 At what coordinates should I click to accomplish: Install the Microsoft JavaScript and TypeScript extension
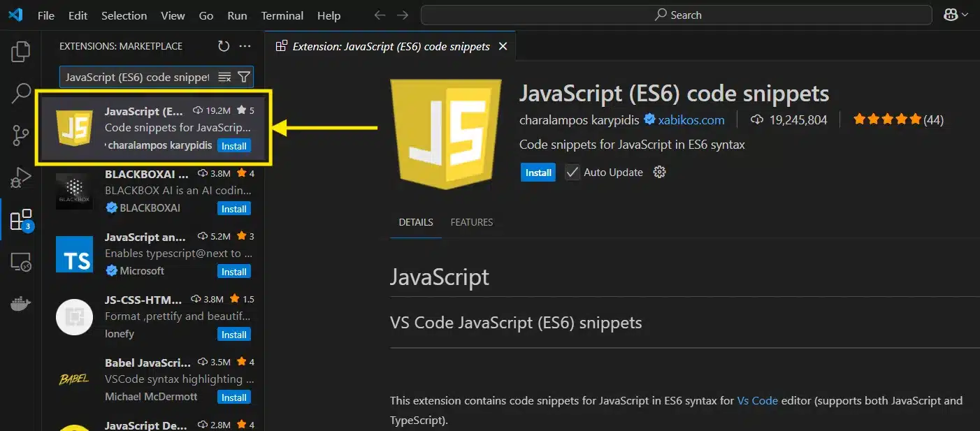pos(234,272)
